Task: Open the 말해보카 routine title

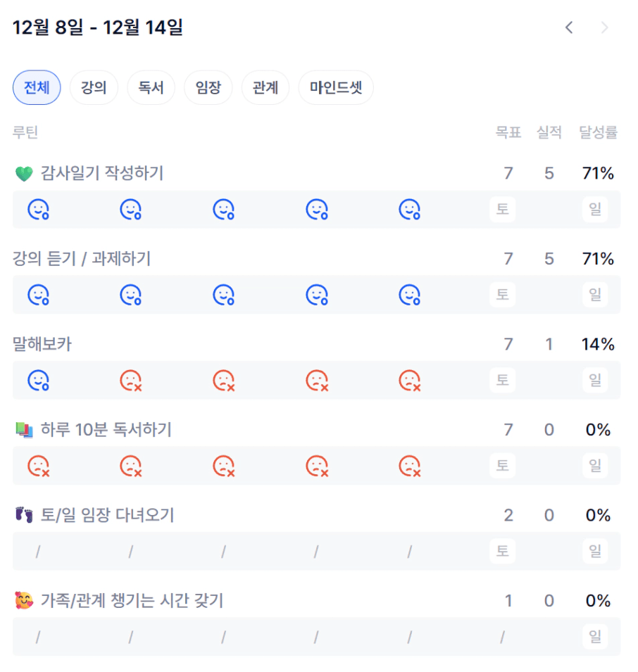Action: [x=42, y=344]
